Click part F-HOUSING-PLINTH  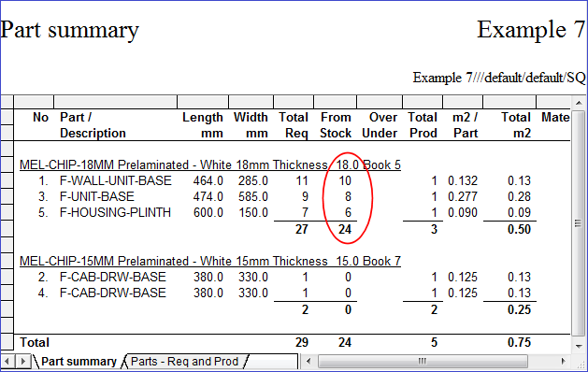[x=115, y=212]
